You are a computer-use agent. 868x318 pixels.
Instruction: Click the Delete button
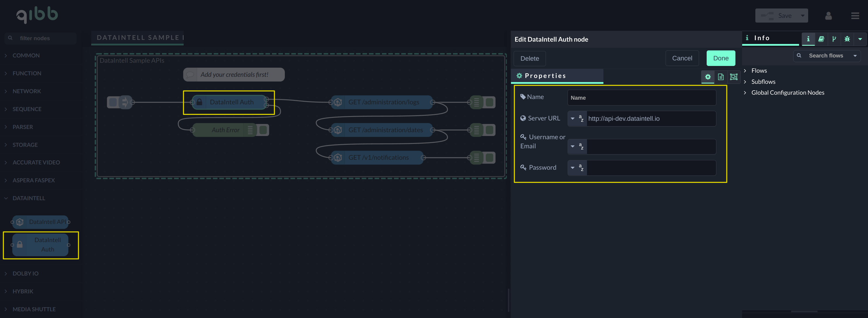(529, 59)
